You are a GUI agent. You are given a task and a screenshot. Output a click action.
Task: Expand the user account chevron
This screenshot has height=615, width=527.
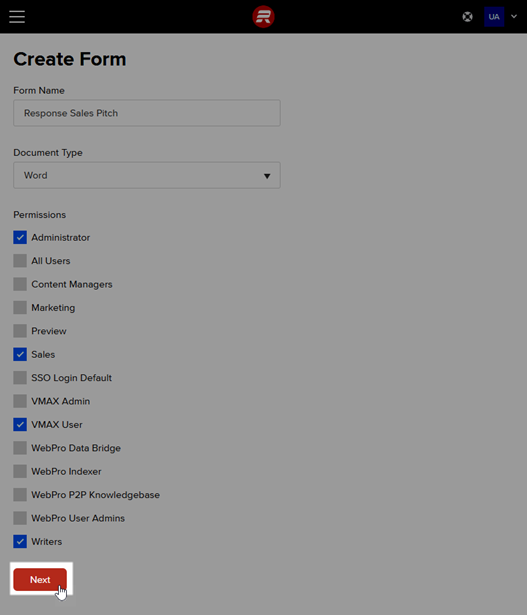[514, 16]
